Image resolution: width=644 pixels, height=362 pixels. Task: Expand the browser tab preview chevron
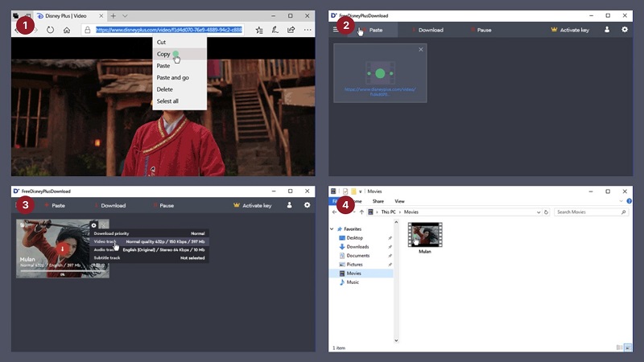click(x=125, y=16)
